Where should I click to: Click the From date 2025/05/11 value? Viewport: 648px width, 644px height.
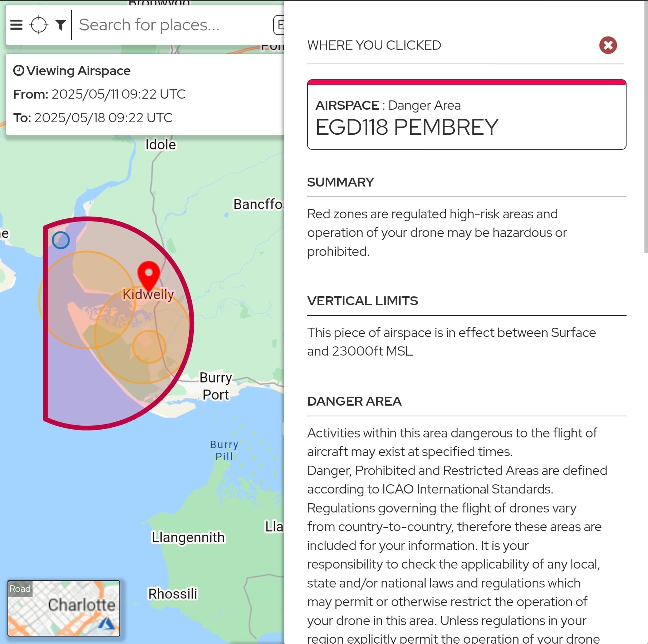(x=119, y=94)
